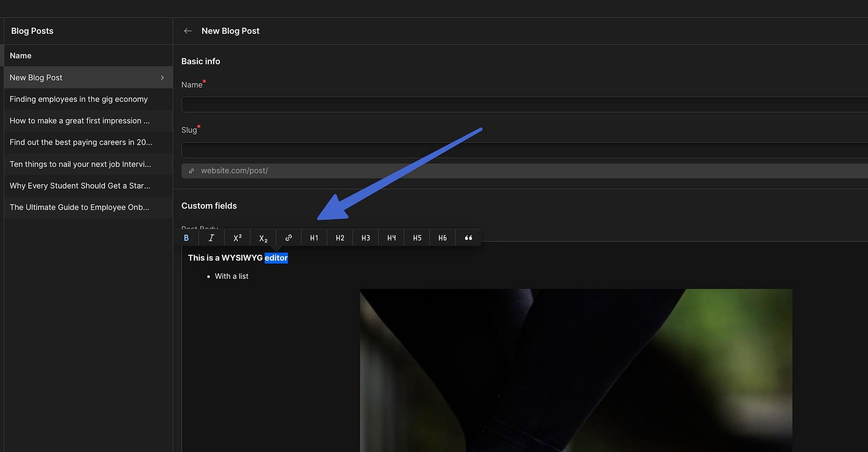The width and height of the screenshot is (868, 452).
Task: Toggle bold formatting in the editor toolbar
Action: tap(186, 237)
